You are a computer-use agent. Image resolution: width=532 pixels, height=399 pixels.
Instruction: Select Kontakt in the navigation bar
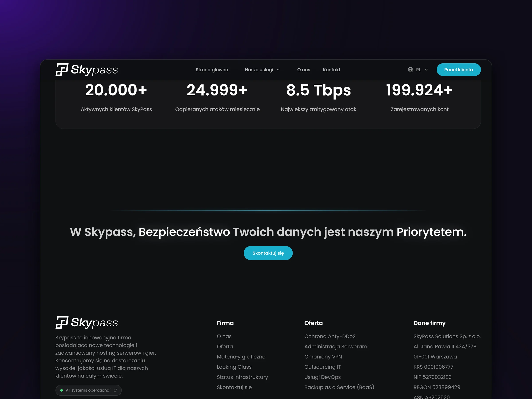[331, 70]
